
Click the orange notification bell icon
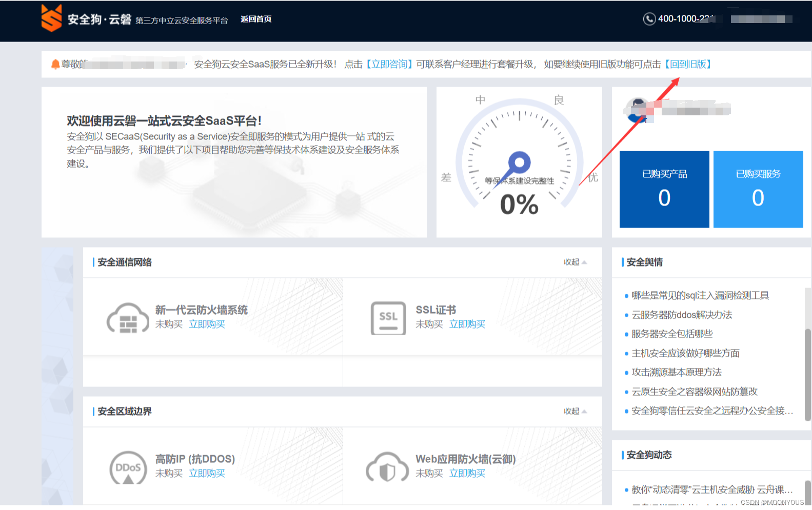coord(55,64)
